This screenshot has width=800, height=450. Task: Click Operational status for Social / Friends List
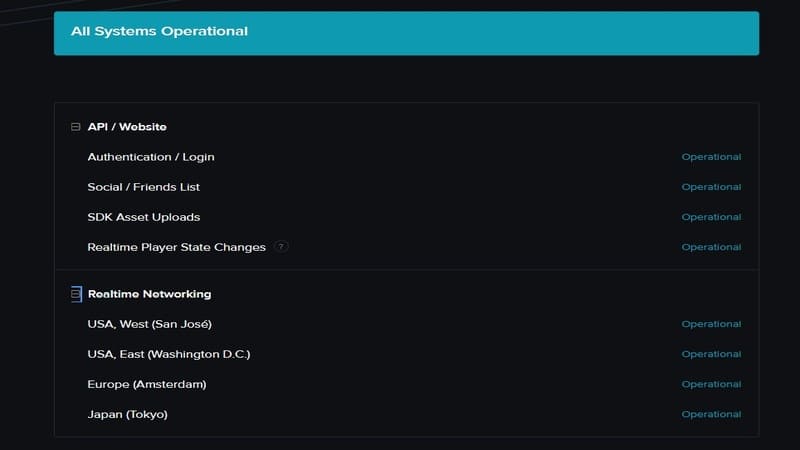point(711,187)
